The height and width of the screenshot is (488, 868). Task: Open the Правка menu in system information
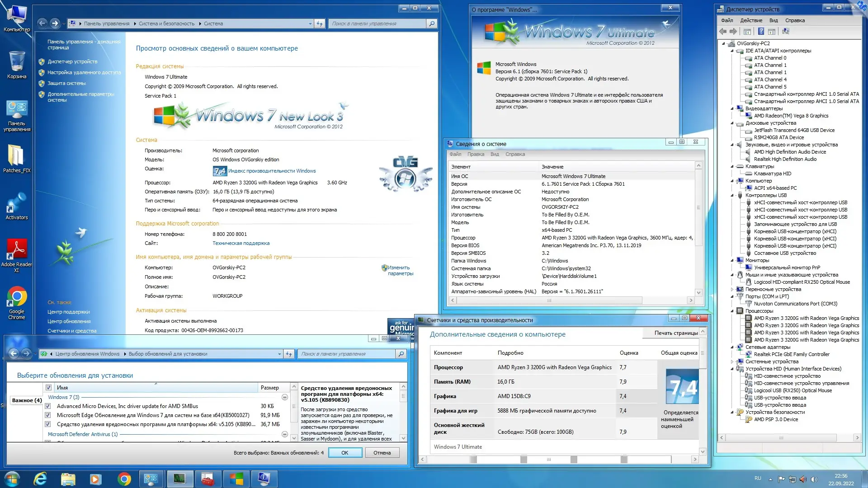click(475, 154)
